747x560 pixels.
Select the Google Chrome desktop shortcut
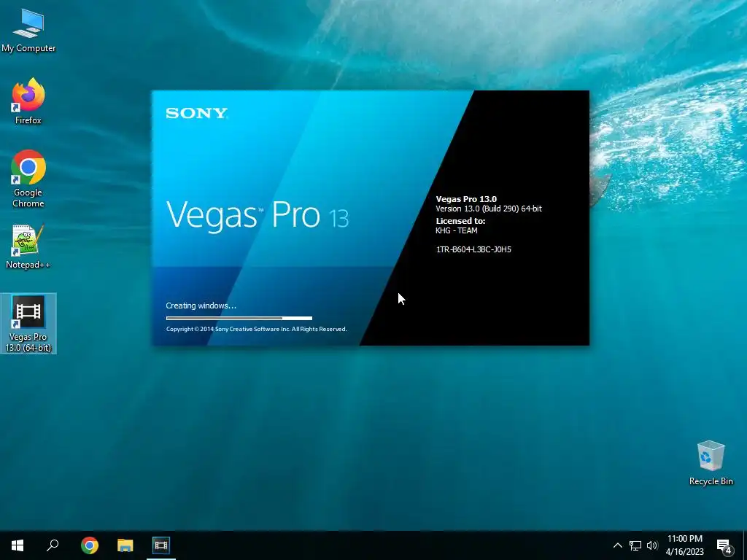(x=28, y=178)
